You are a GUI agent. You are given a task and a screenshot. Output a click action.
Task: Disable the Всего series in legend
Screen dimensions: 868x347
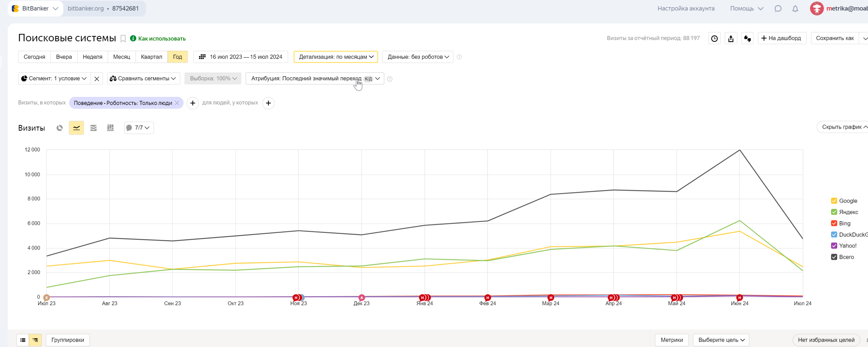pos(834,257)
